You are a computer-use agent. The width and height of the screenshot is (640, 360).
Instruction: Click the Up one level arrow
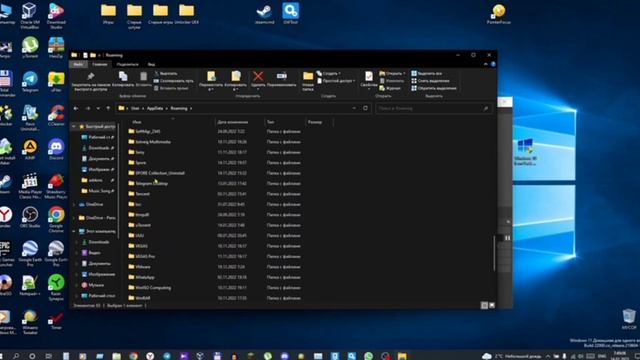108,108
